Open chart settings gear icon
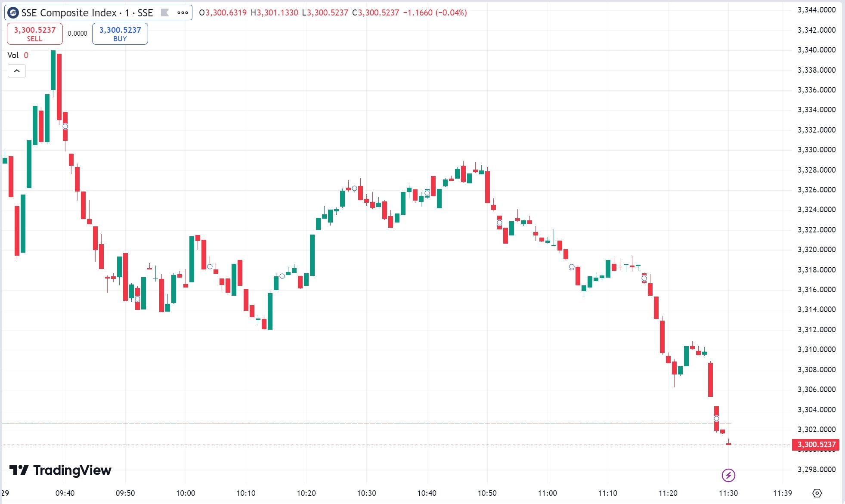This screenshot has height=504, width=845. click(x=817, y=493)
